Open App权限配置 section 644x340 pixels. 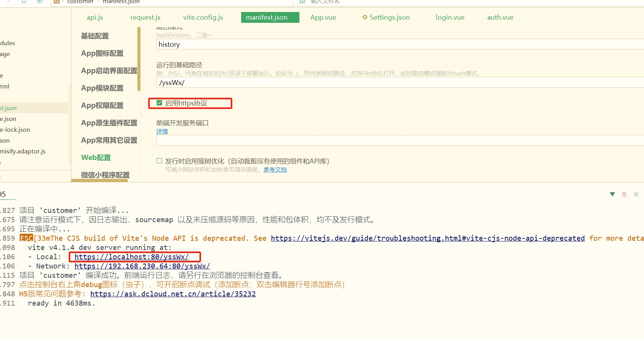(x=102, y=105)
